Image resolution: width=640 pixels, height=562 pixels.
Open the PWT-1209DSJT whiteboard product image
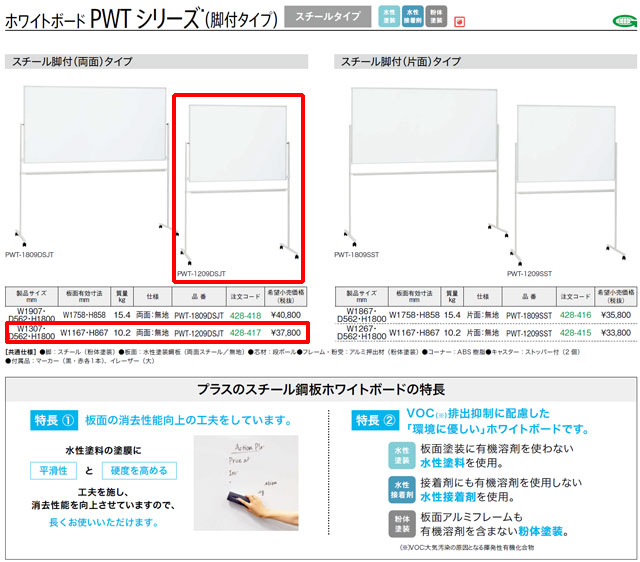click(238, 185)
